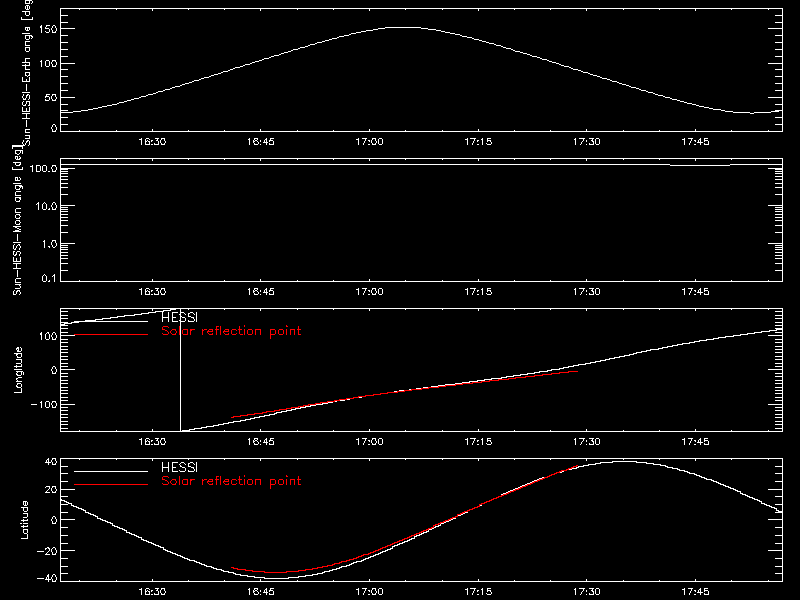Click white legend line sample in Latitude plot
The height and width of the screenshot is (600, 800).
tap(111, 471)
